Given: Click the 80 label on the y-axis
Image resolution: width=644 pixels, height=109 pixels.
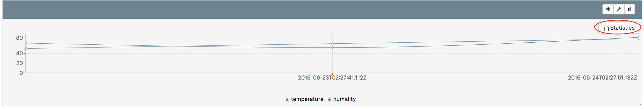Looking at the screenshot, I should (19, 38).
